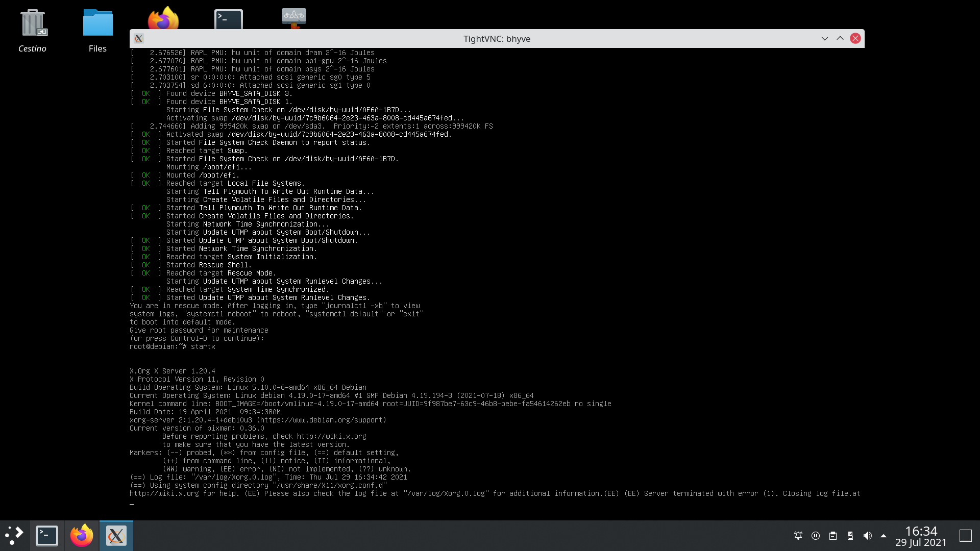Open the Cestino trash desktop icon
The image size is (980, 551).
click(x=33, y=31)
